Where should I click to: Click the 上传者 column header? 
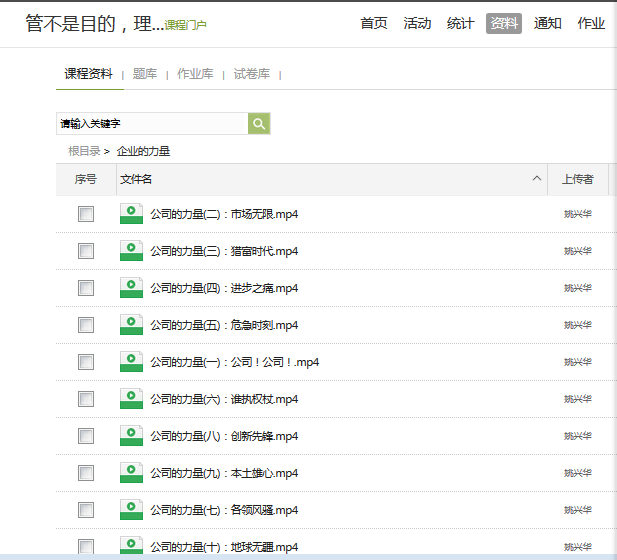pyautogui.click(x=577, y=179)
